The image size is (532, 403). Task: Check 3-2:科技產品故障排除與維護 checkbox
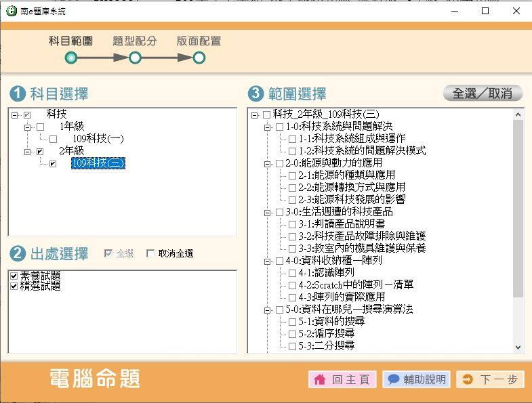[293, 236]
